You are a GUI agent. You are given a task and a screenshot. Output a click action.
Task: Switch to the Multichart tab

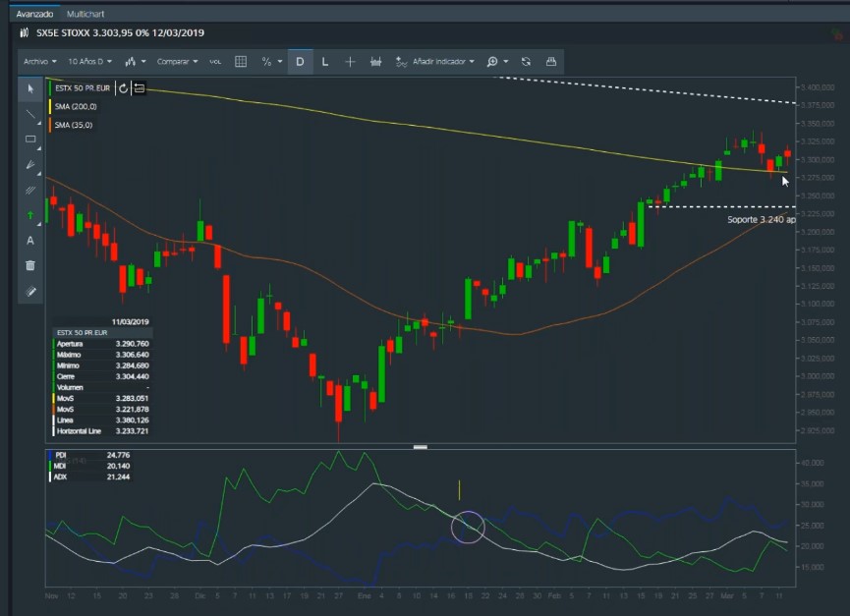click(85, 15)
